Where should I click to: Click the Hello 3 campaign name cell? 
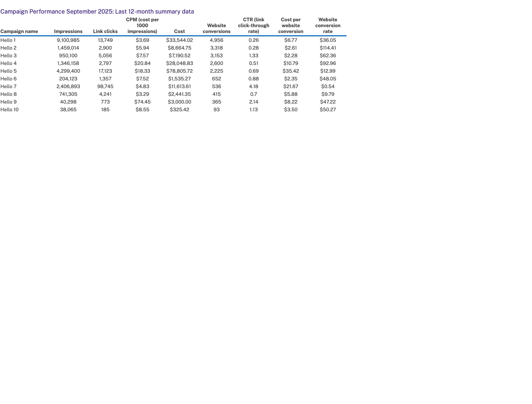[9, 56]
